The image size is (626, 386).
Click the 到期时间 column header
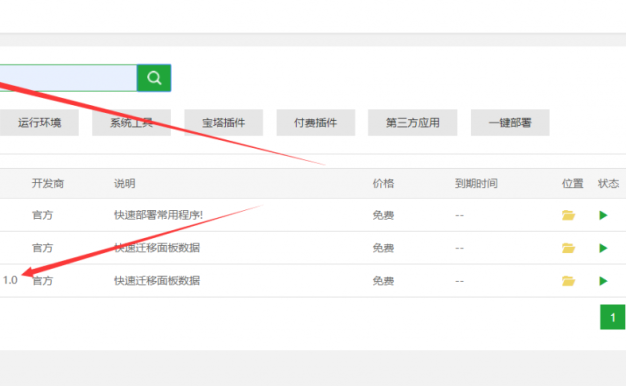click(476, 184)
